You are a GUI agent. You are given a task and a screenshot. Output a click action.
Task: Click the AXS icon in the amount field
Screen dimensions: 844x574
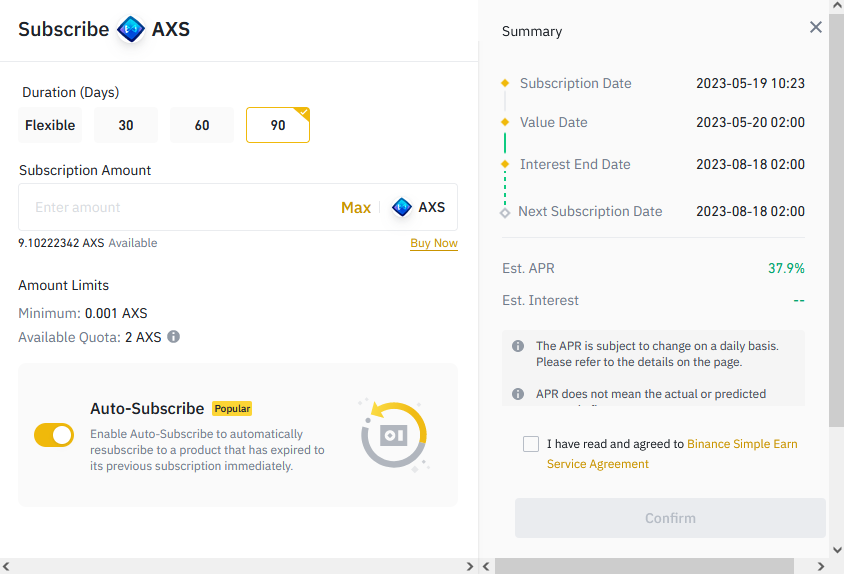coord(402,207)
